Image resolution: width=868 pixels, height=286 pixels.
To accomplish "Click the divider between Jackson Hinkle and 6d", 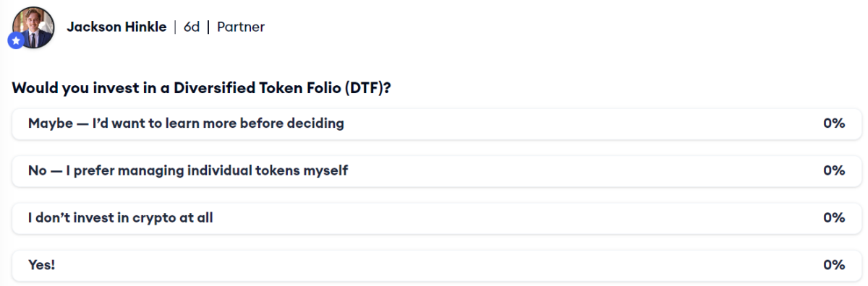I will pos(175,27).
